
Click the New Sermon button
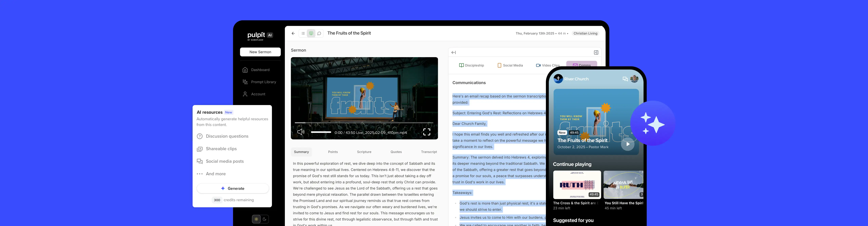pyautogui.click(x=260, y=52)
